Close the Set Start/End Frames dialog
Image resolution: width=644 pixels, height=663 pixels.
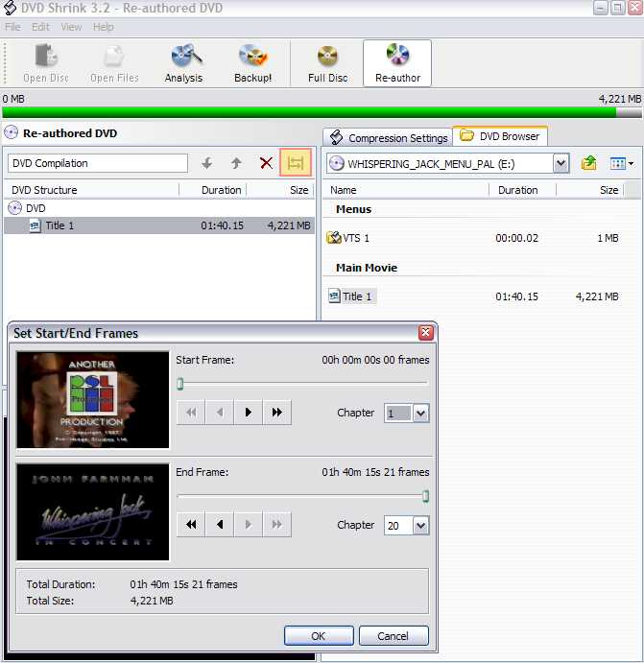(426, 333)
